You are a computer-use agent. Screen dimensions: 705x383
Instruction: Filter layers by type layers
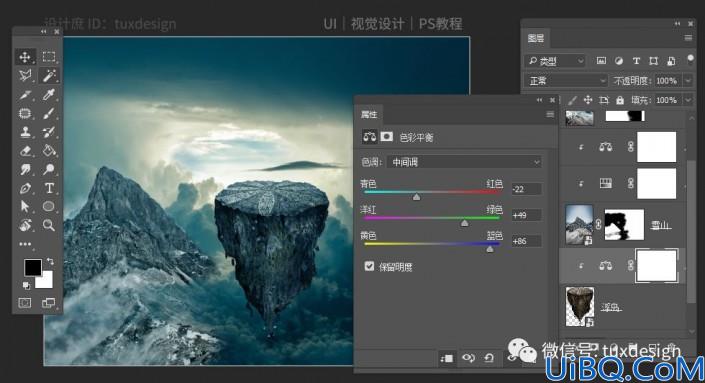tap(636, 61)
